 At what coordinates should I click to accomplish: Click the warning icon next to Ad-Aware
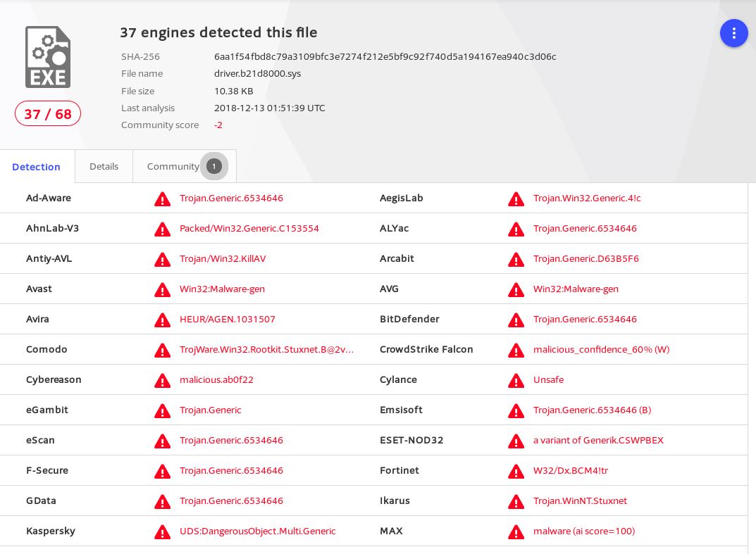pos(162,199)
